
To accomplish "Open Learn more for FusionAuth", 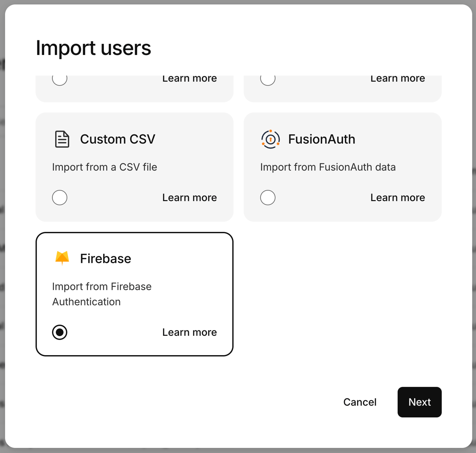I will click(x=398, y=197).
